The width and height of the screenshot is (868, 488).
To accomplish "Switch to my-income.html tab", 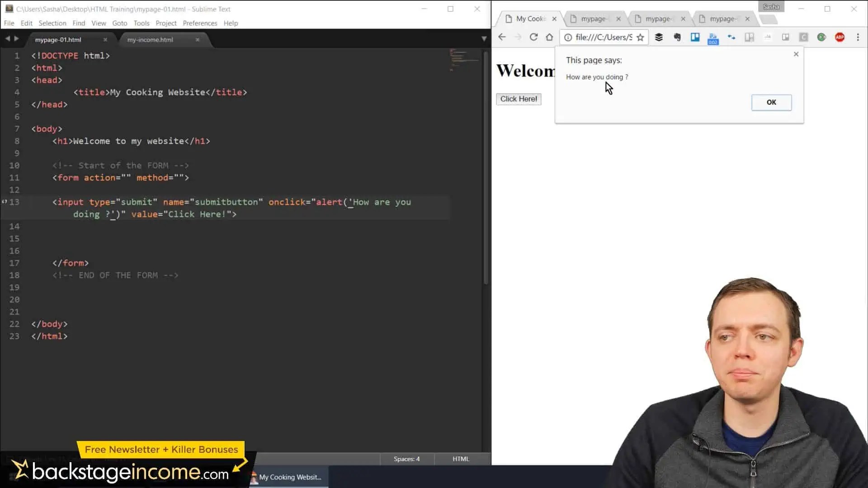I will point(150,40).
